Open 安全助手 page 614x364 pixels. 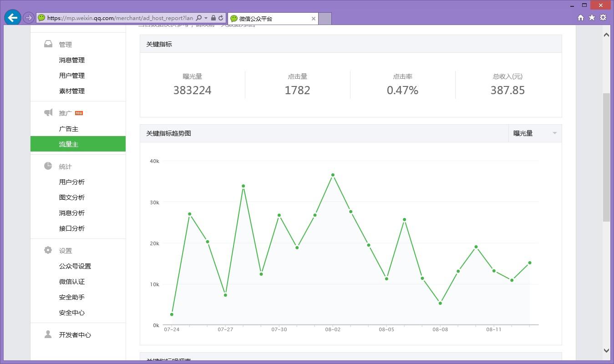[71, 297]
